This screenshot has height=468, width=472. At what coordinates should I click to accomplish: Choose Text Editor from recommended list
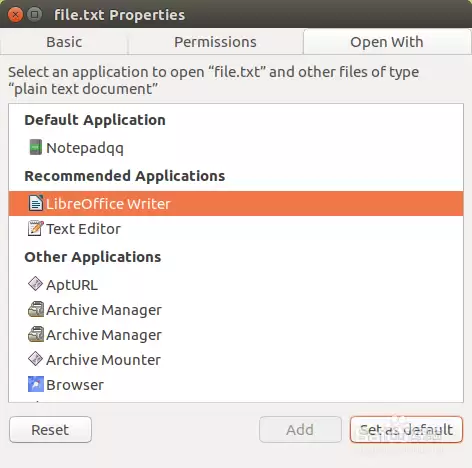coord(236,229)
